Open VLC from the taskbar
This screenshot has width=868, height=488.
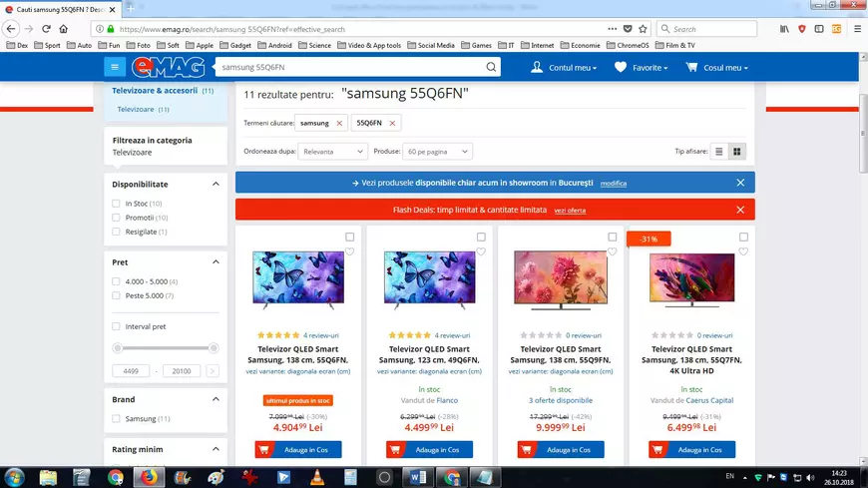tap(317, 477)
